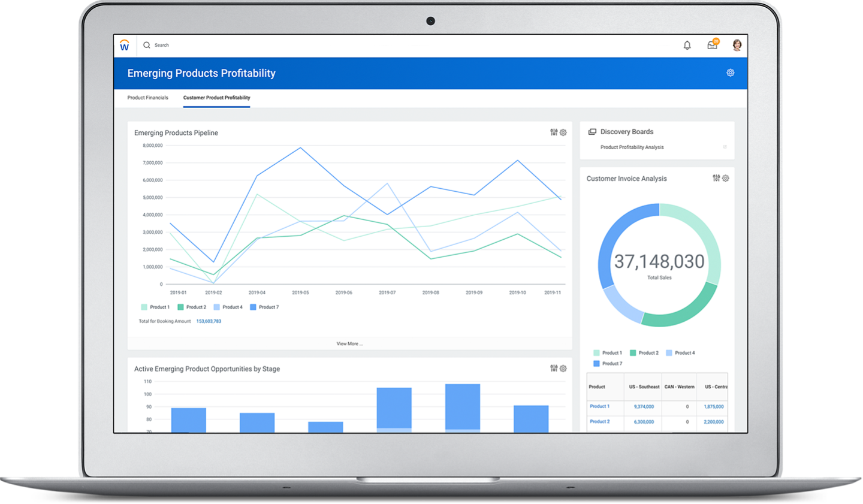Click the View More link below pipeline chart
863x504 pixels.
349,343
